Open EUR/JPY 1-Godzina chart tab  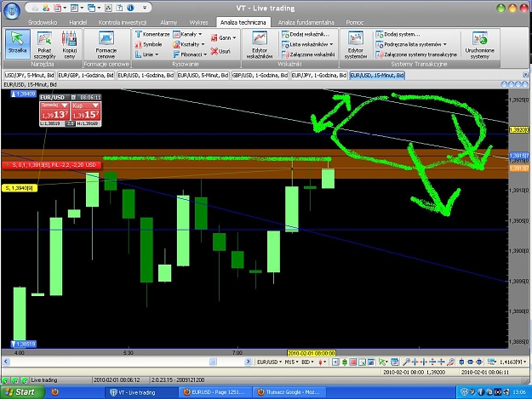tap(319, 75)
